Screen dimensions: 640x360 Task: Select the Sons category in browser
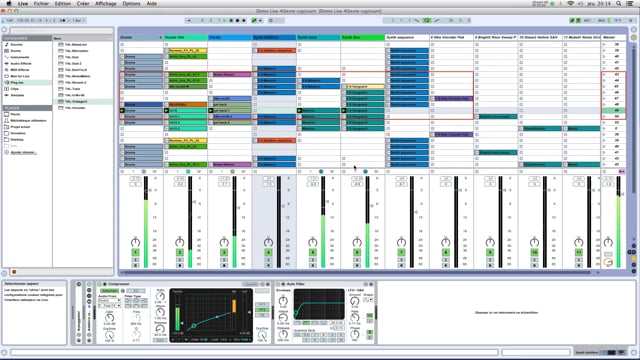tap(17, 44)
